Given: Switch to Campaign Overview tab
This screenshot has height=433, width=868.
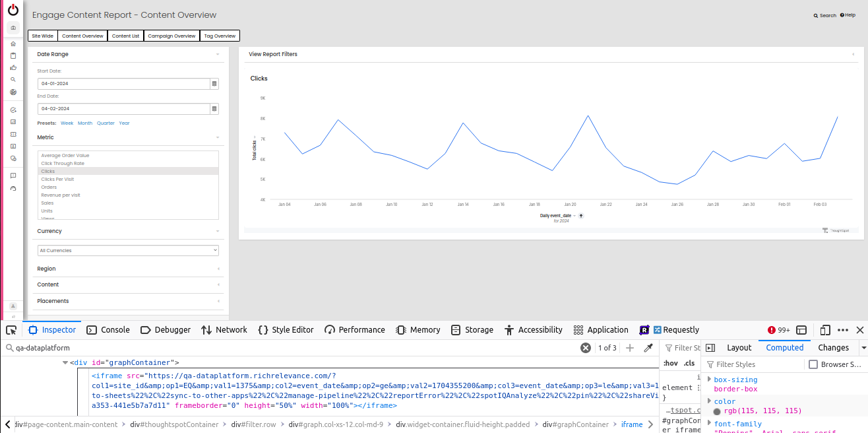Looking at the screenshot, I should (171, 36).
